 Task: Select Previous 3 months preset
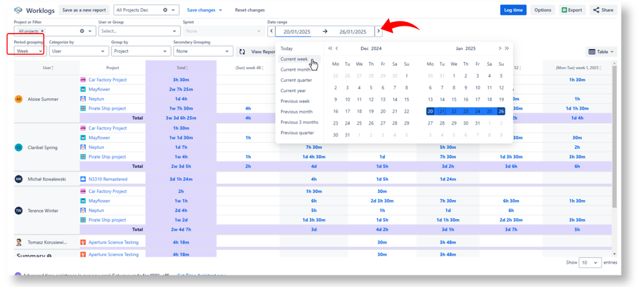298,122
